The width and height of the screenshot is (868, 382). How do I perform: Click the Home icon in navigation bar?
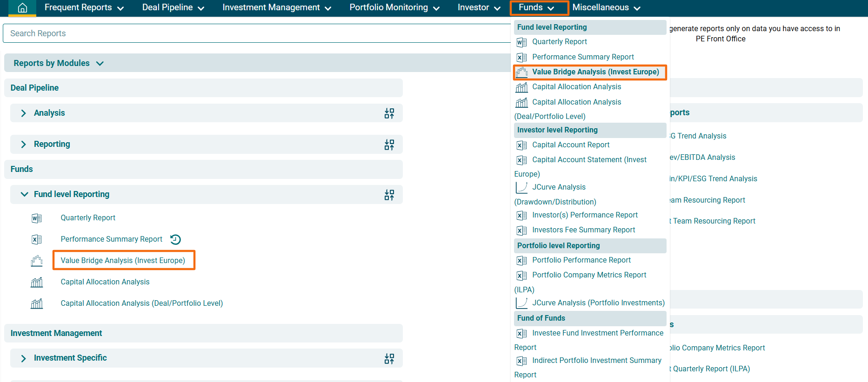[22, 8]
